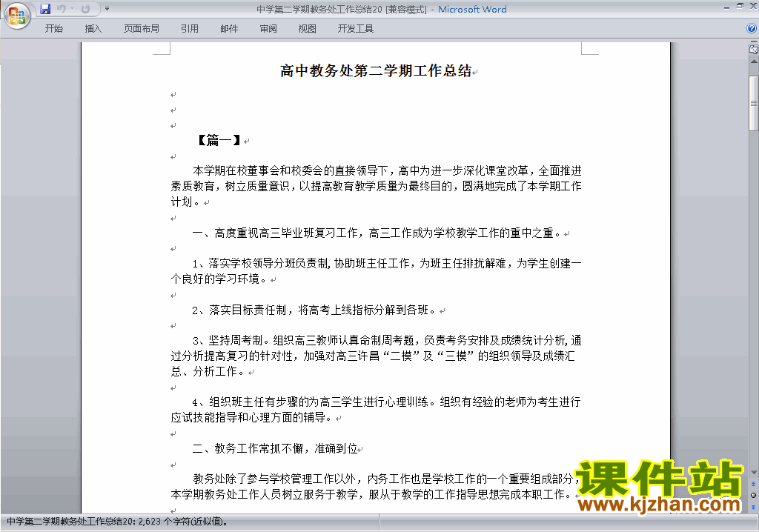
Task: Click the Redo icon in quick access toolbar
Action: click(85, 9)
